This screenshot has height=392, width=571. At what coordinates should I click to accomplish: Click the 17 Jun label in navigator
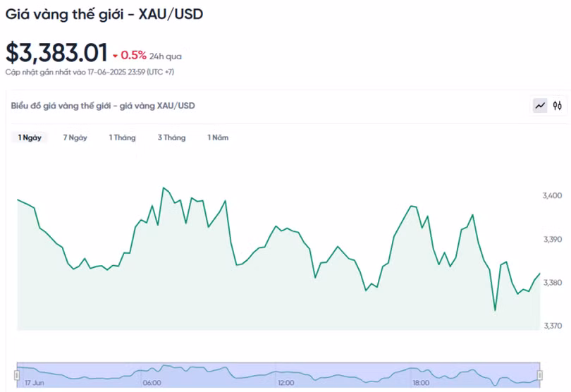click(34, 383)
